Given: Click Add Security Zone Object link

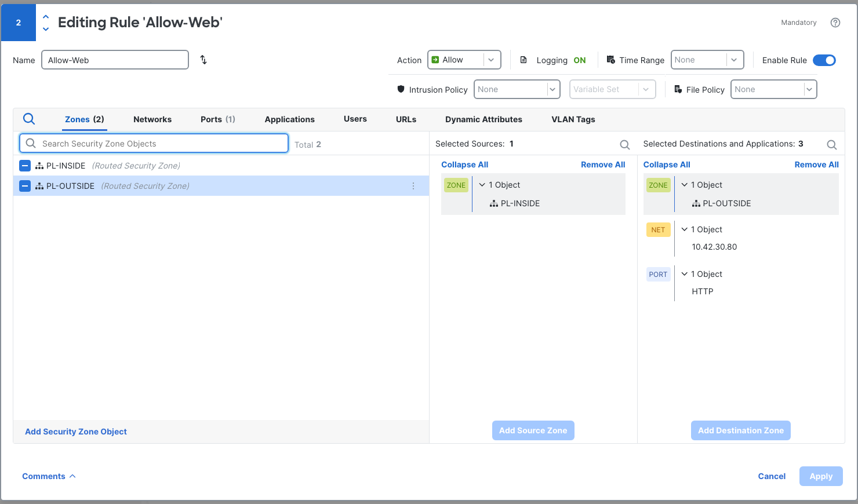Looking at the screenshot, I should tap(76, 432).
